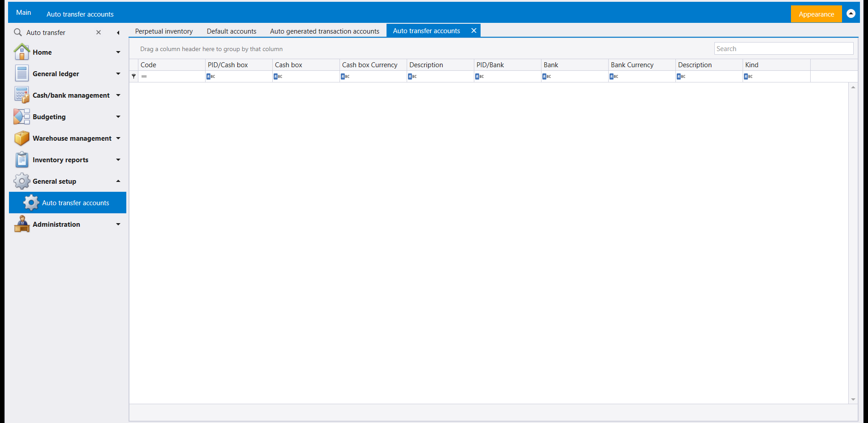Click the Appearance button
Viewport: 868px width, 423px height.
click(816, 14)
